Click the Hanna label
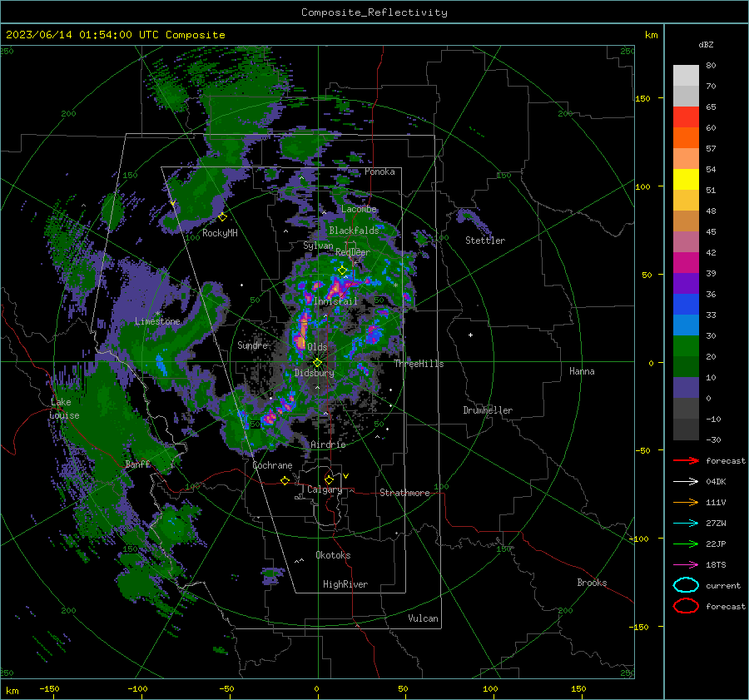Viewport: 749px width, 700px height. tap(582, 371)
